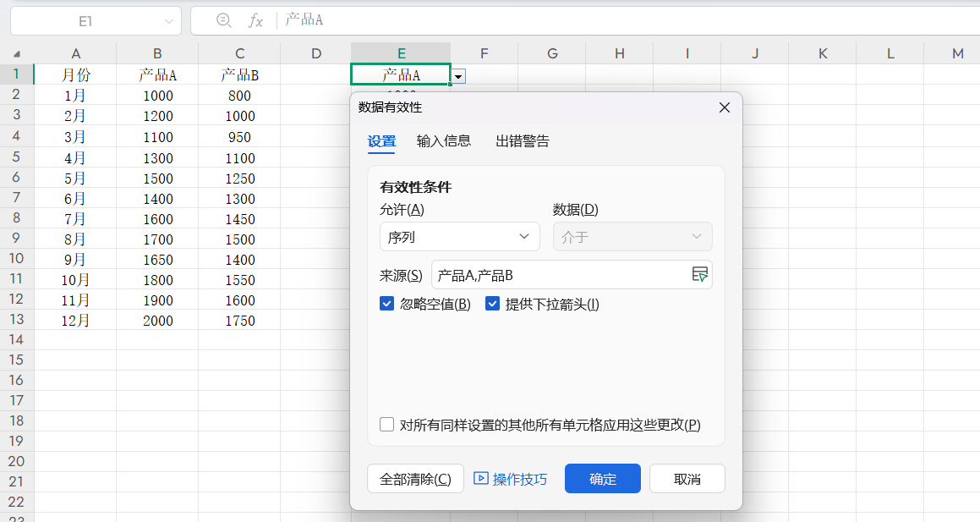980x522 pixels.
Task: Uncheck 忽略空值 checkbox
Action: 387,303
